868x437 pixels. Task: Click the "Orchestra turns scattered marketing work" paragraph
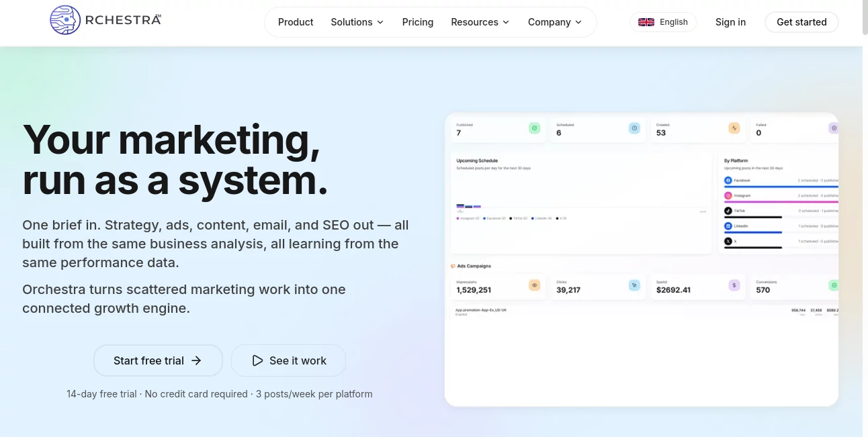coord(184,299)
